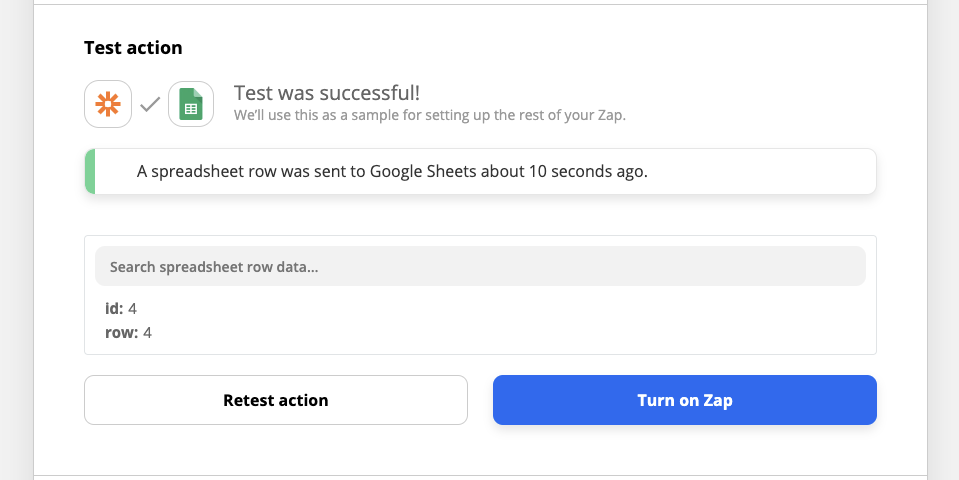Click the bold "row:" field label
Screen dimensions: 959x480
(122, 332)
